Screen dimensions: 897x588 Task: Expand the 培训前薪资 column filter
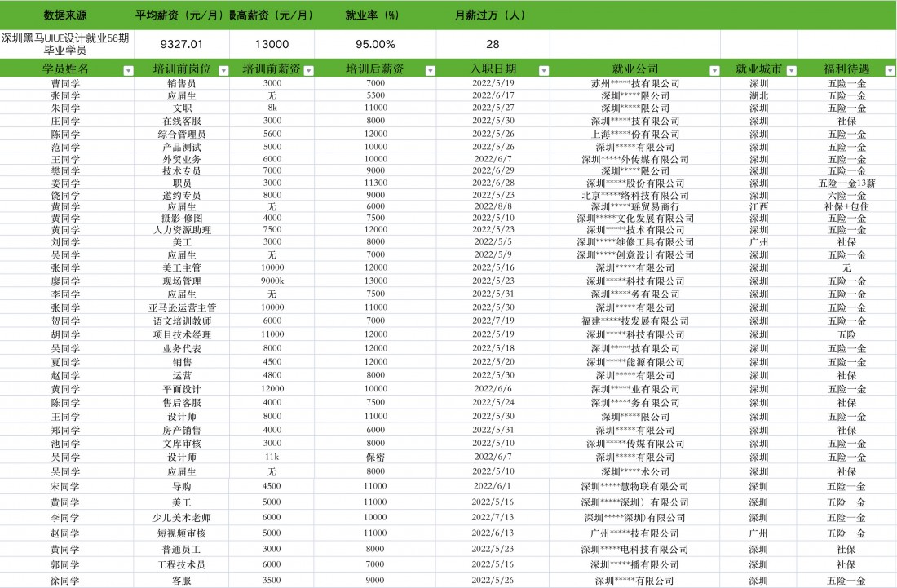[308, 71]
